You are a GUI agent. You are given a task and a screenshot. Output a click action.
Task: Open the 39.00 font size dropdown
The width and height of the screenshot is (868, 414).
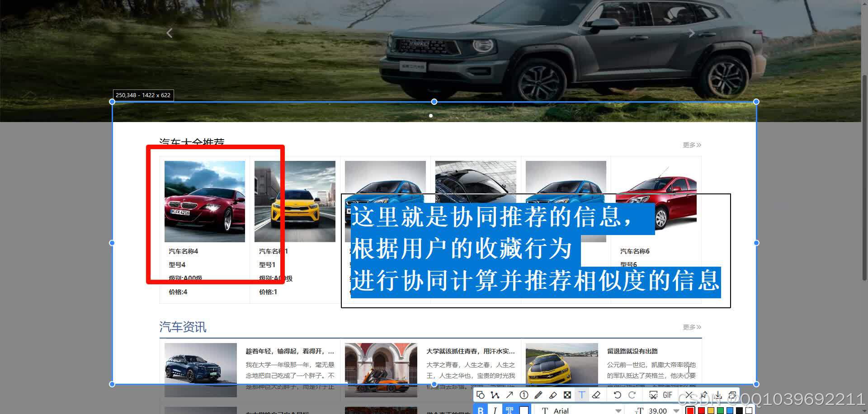coord(657,410)
